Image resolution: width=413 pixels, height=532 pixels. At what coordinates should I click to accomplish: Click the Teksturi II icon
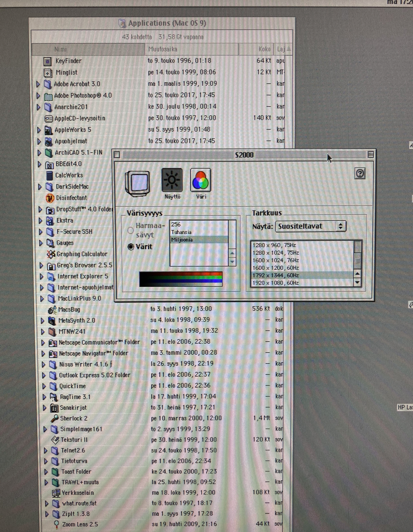coord(55,440)
